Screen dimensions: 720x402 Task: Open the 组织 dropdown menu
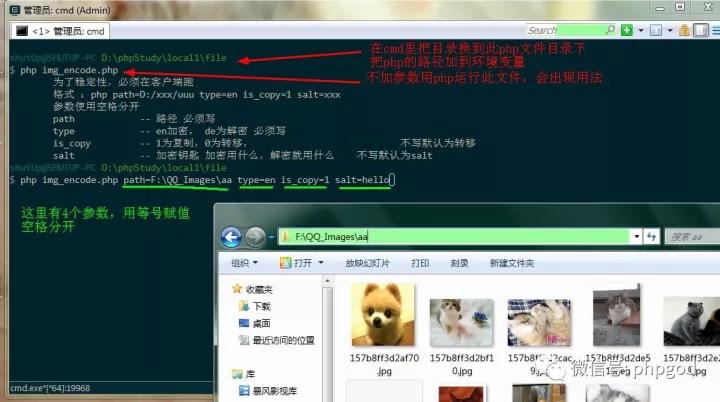tap(244, 263)
